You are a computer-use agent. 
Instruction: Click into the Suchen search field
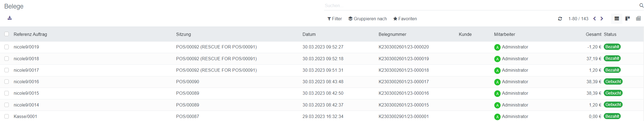[479, 6]
